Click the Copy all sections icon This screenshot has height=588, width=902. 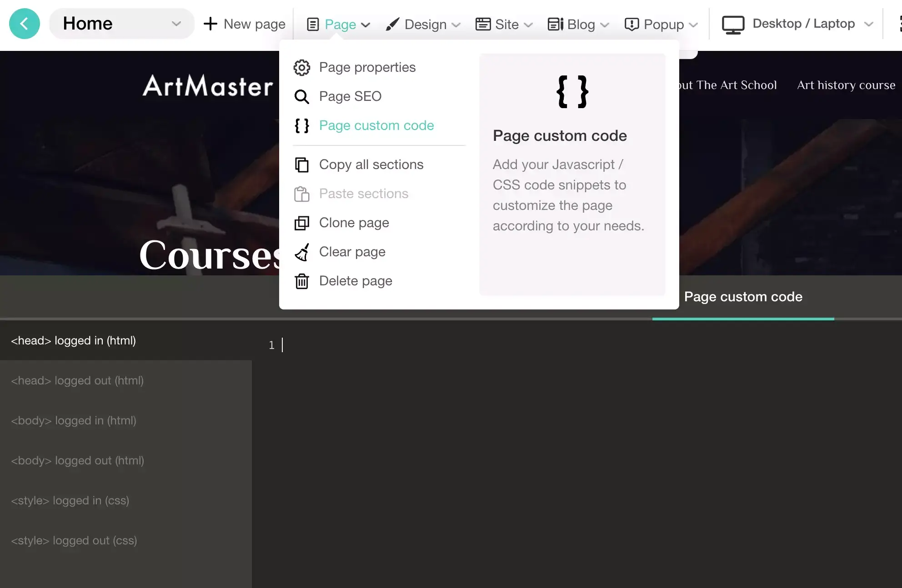click(x=301, y=164)
